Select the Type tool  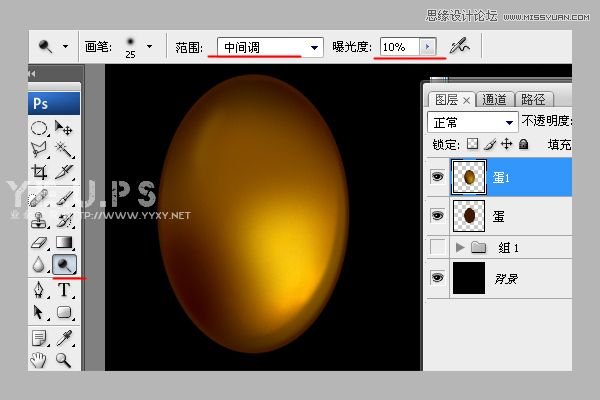pos(64,290)
